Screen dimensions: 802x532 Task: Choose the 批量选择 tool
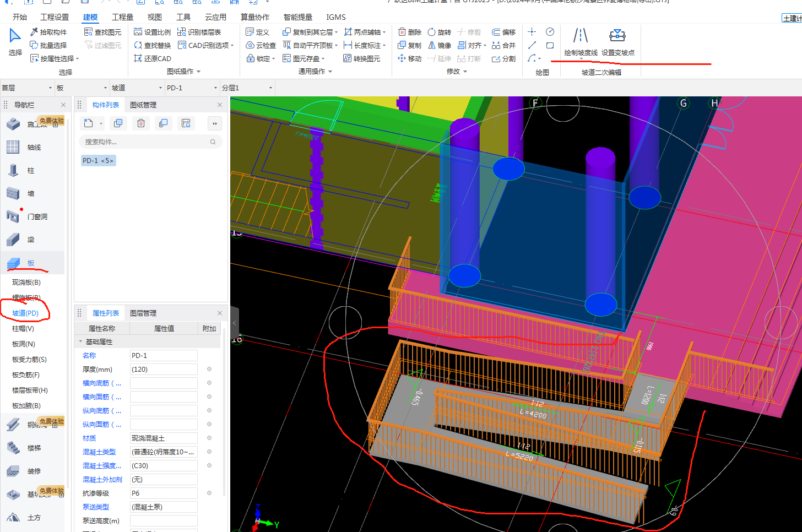click(x=48, y=45)
